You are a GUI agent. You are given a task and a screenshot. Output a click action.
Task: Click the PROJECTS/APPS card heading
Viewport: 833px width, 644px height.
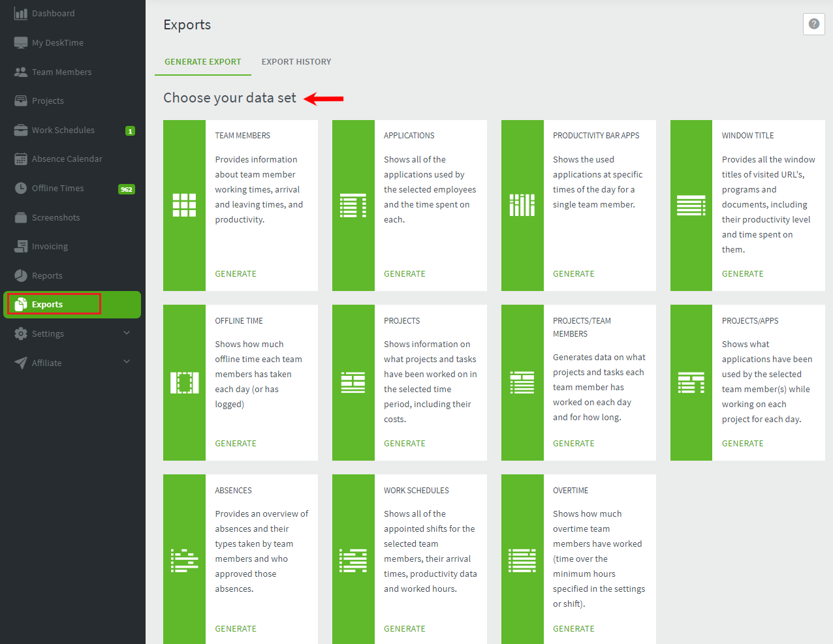click(750, 321)
